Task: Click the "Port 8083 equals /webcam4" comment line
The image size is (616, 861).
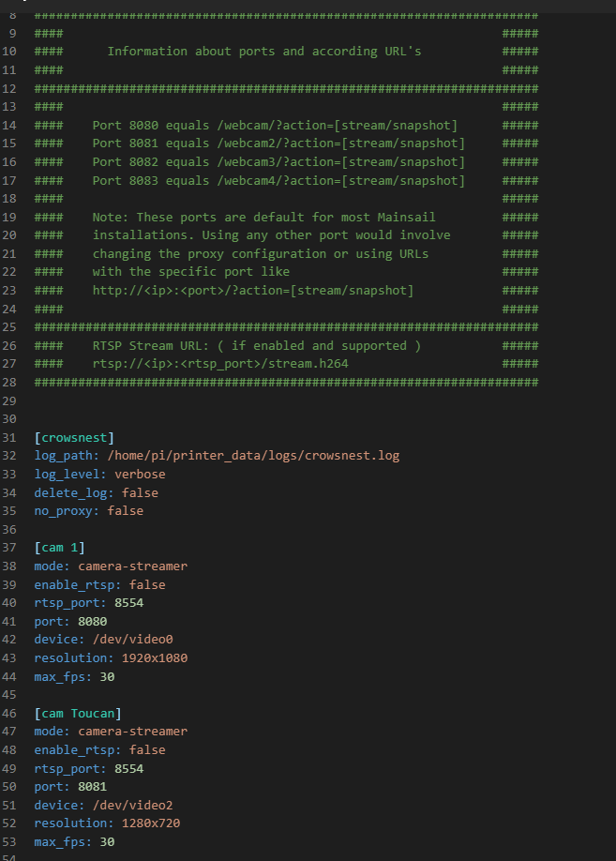Action: coord(278,181)
